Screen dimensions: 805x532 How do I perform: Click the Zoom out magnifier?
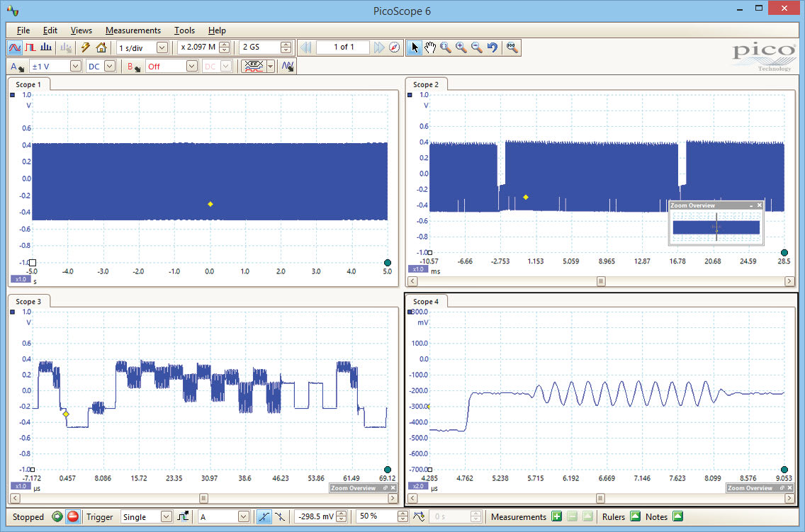476,47
